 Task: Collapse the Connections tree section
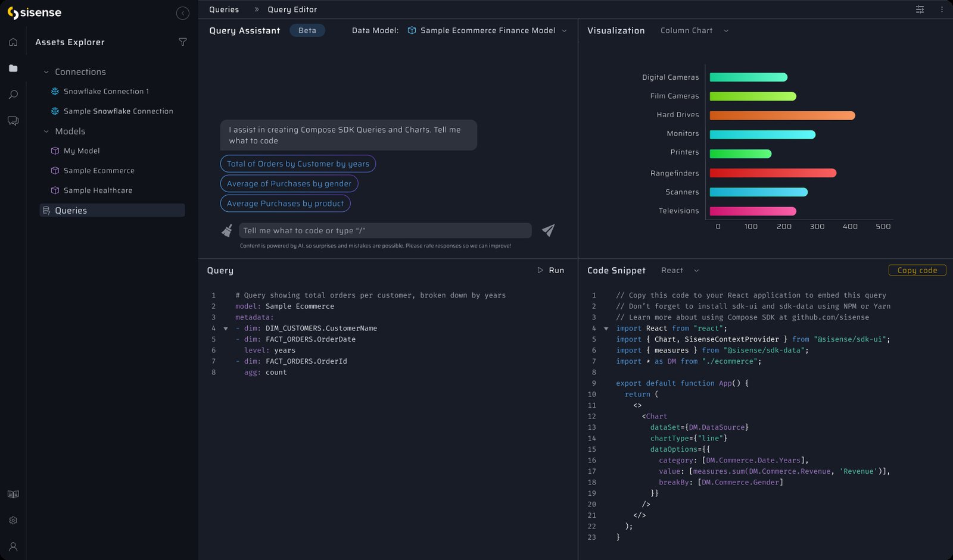coord(46,72)
